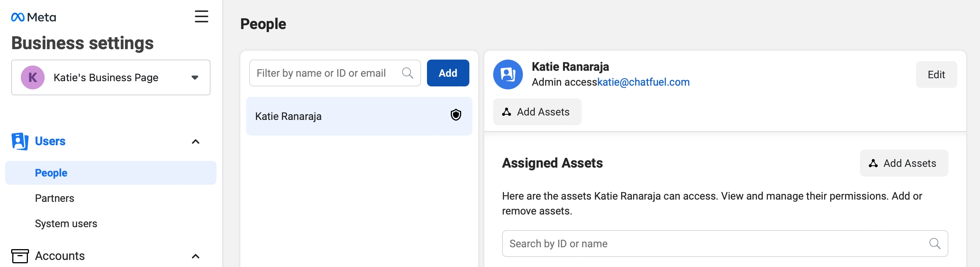The height and width of the screenshot is (267, 980).
Task: Select People in the sidebar
Action: (x=111, y=173)
